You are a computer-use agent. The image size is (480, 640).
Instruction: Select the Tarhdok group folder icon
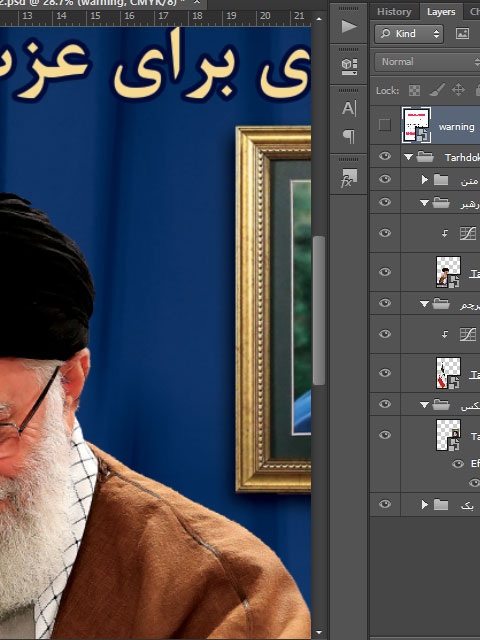click(x=425, y=157)
